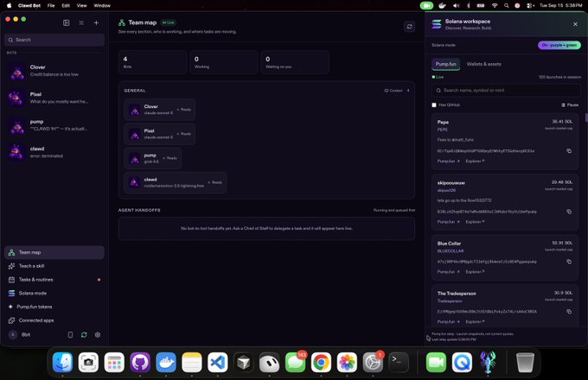
Task: Click the Bots count stat card
Action: [x=153, y=62]
